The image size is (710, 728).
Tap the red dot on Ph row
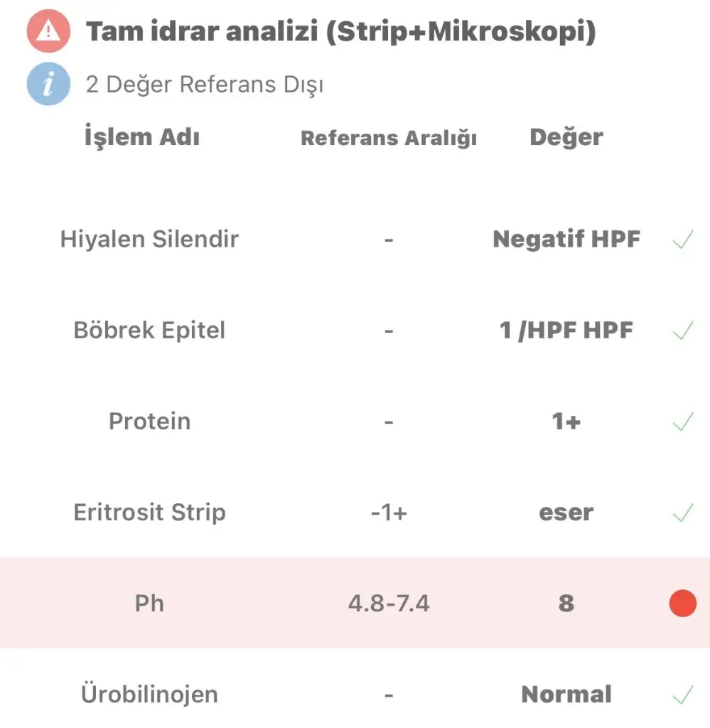click(x=682, y=603)
